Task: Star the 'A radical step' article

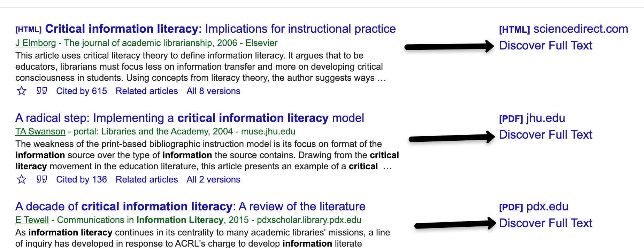Action: (22, 179)
